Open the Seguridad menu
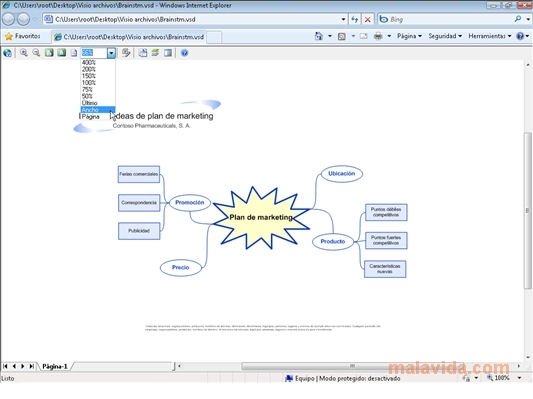The width and height of the screenshot is (533, 399). pos(445,36)
